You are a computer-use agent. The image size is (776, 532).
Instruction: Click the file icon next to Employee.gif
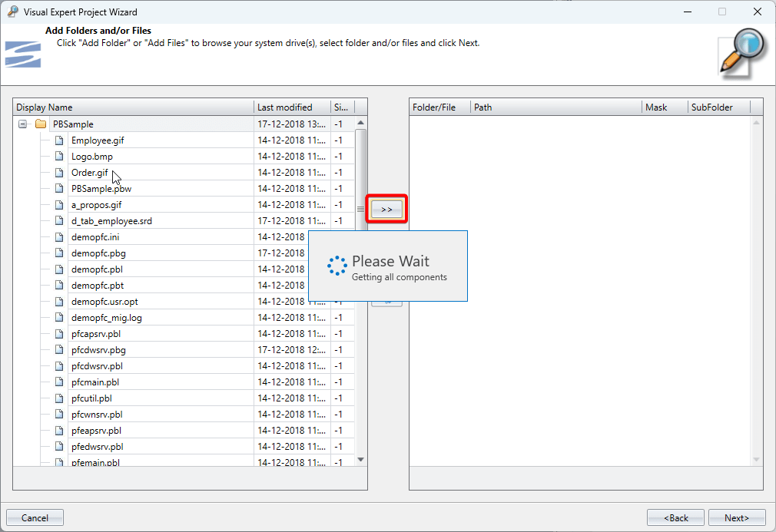[58, 140]
